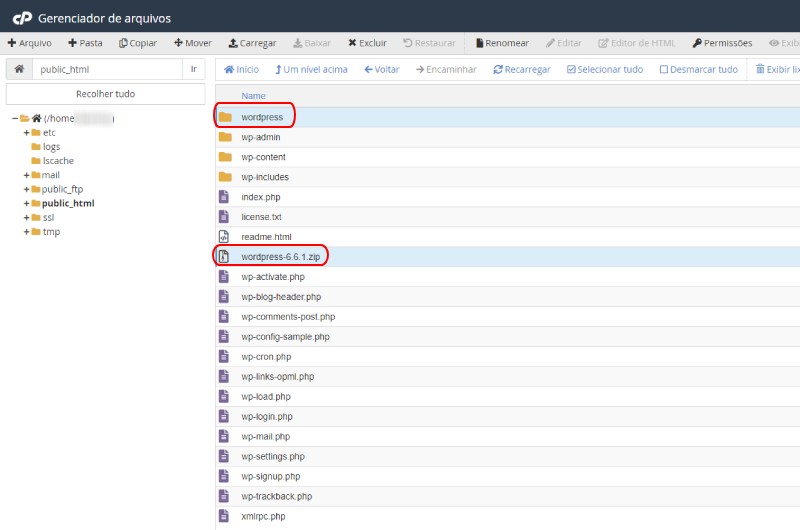Click wp-settings.php file icon
This screenshot has width=800, height=530.
(x=223, y=456)
